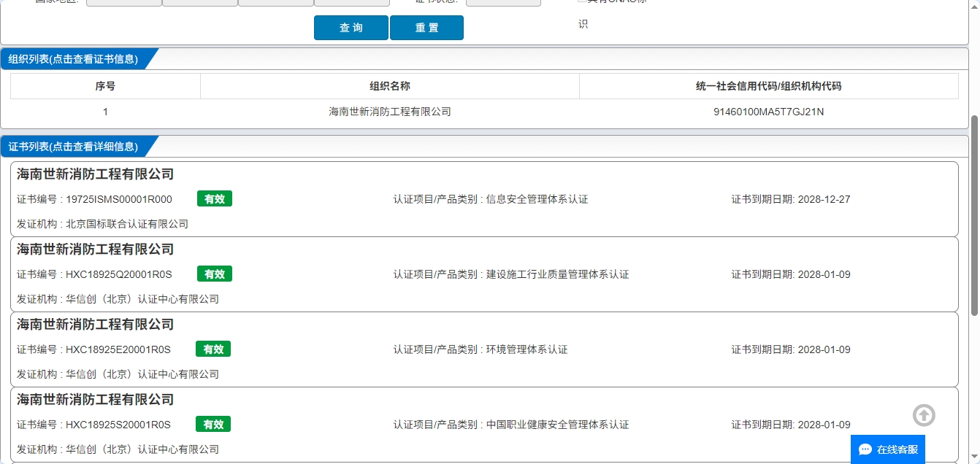Click the chat bubble icon in 在线客服

(x=865, y=449)
